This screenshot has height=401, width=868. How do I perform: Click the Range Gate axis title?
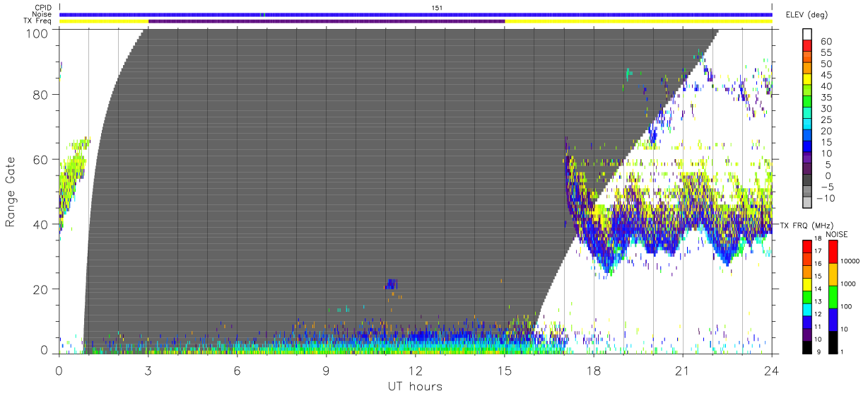tap(11, 192)
